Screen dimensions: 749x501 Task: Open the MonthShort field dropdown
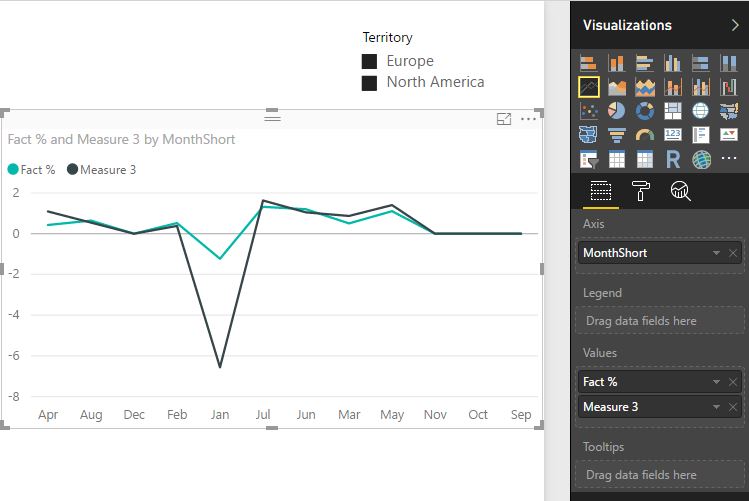click(716, 253)
